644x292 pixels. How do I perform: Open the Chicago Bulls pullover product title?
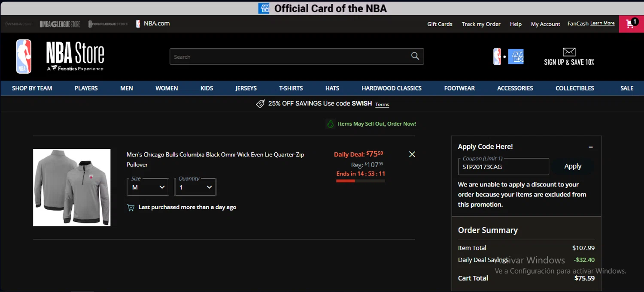(x=215, y=160)
